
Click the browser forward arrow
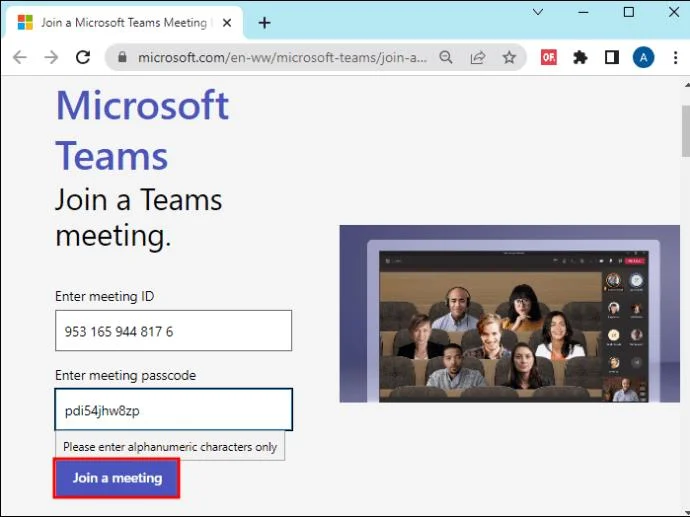[51, 57]
